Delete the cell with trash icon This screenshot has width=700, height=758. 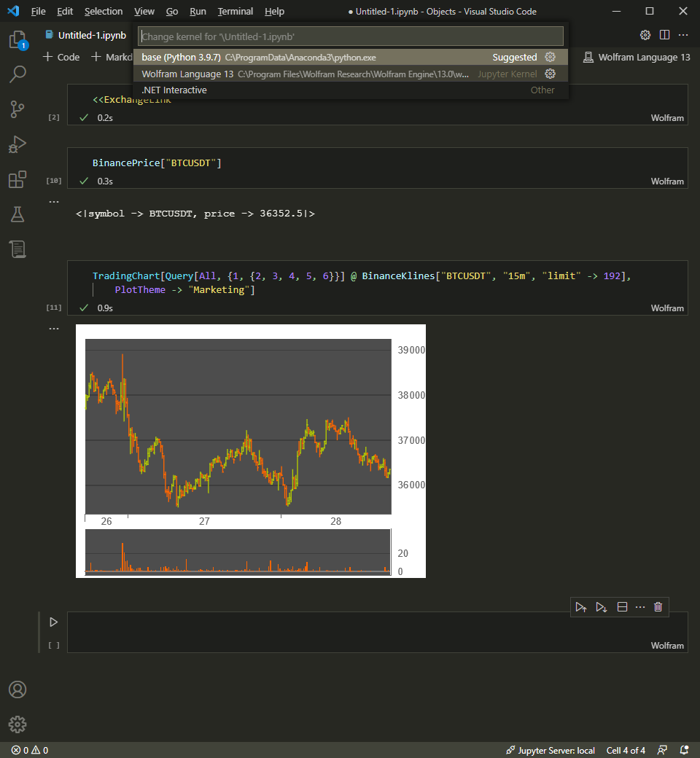click(x=658, y=607)
